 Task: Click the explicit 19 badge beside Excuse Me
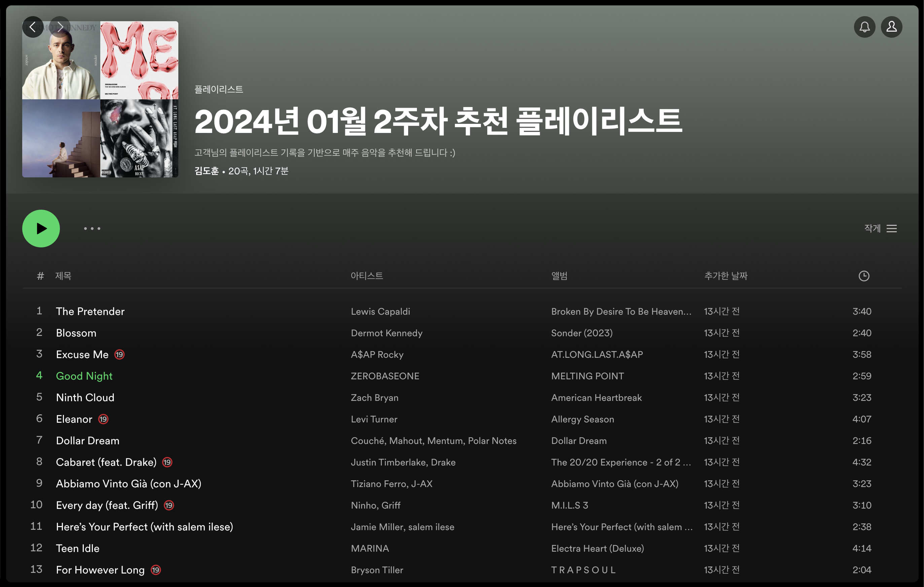point(119,354)
